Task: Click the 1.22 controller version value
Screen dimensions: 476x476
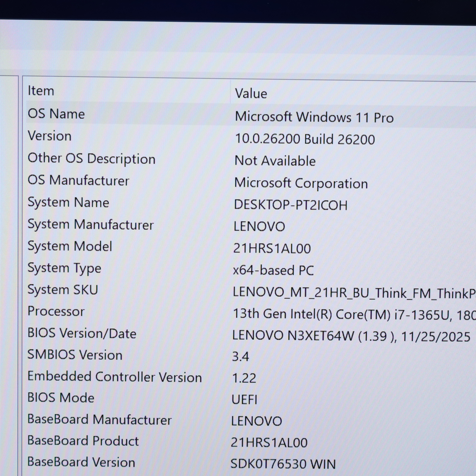Action: pyautogui.click(x=244, y=378)
